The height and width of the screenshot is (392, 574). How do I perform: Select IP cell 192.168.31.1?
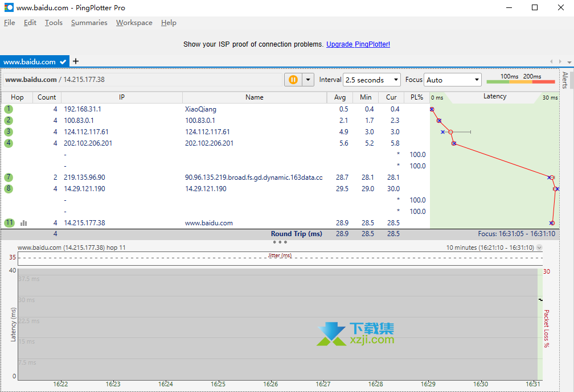(x=83, y=109)
